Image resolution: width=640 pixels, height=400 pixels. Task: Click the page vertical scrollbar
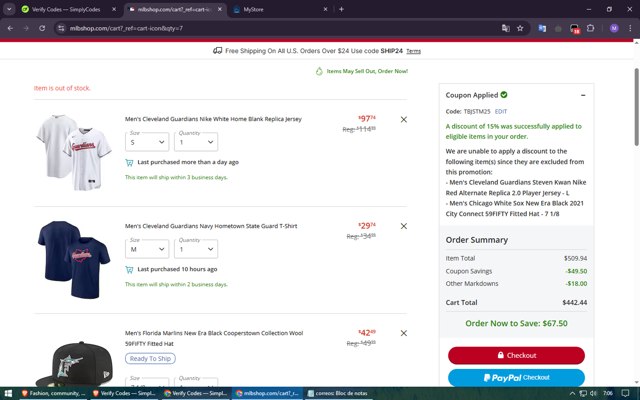636,107
